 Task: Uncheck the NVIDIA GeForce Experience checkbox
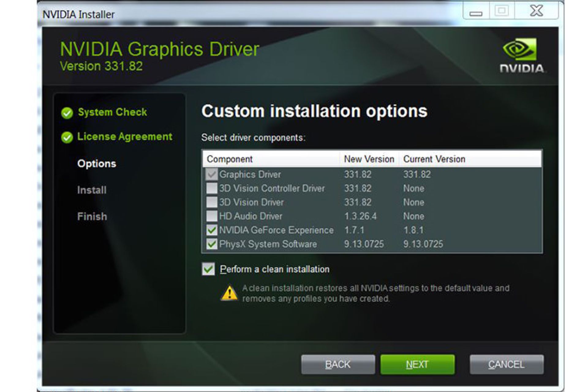[212, 230]
